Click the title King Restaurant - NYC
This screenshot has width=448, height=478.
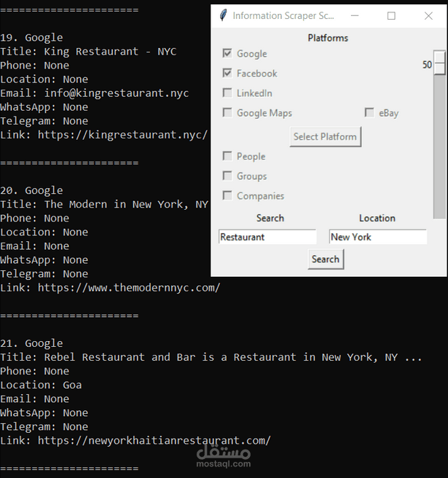(110, 52)
